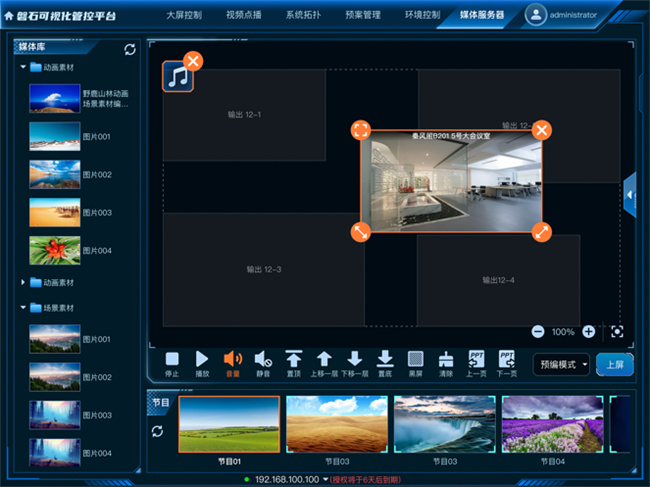The image size is (650, 487).
Task: Toggle 黑屏 black screen
Action: (415, 364)
